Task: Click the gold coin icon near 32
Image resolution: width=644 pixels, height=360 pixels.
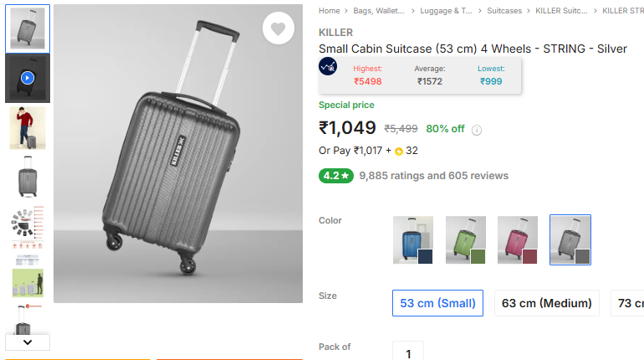Action: [x=398, y=152]
